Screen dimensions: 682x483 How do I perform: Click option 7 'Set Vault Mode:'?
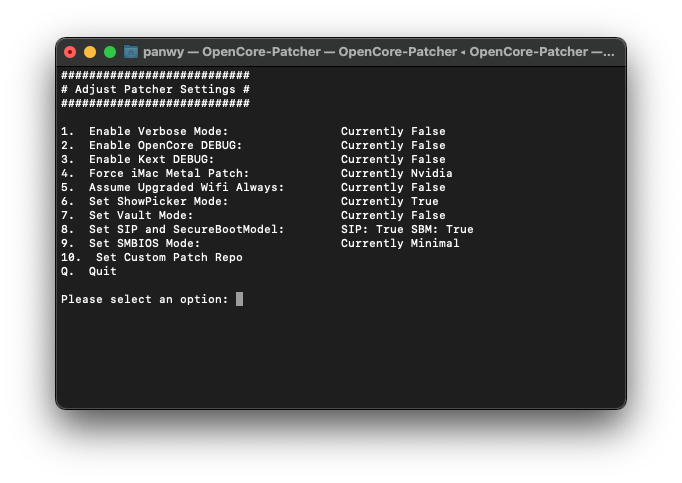pos(127,215)
